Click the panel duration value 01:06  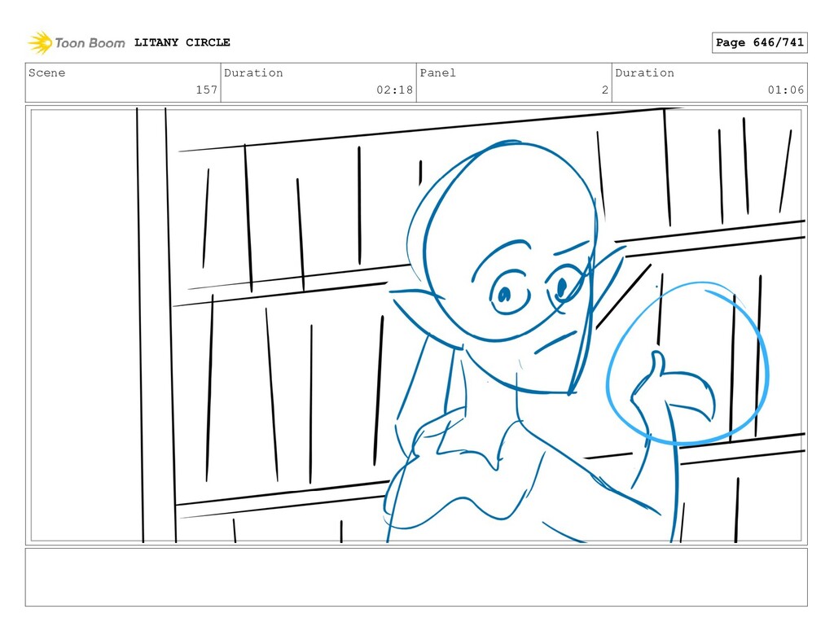point(786,90)
